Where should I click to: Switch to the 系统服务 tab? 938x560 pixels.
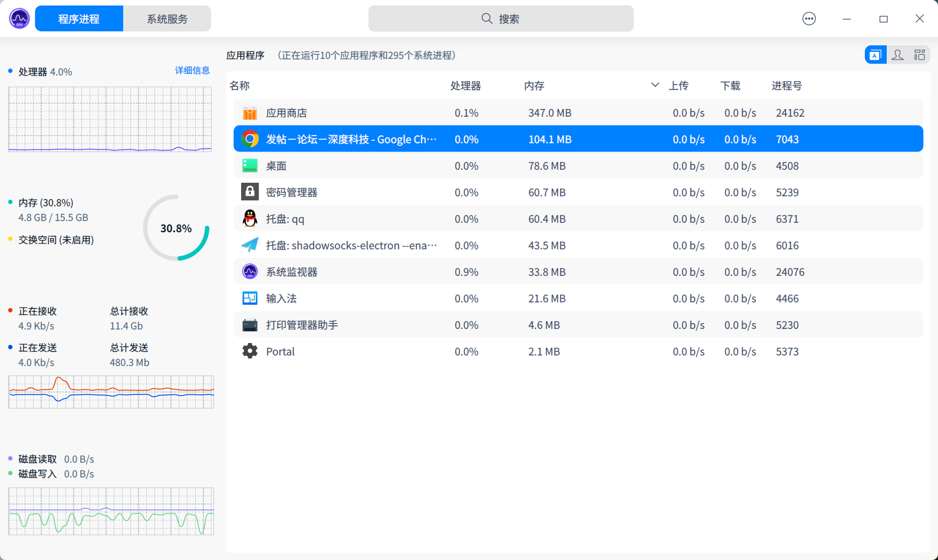167,19
